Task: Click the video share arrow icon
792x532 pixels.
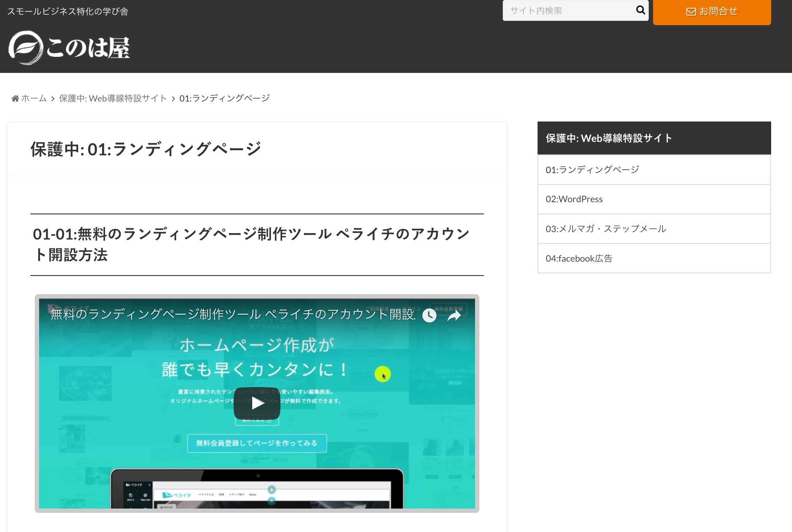Action: point(454,315)
